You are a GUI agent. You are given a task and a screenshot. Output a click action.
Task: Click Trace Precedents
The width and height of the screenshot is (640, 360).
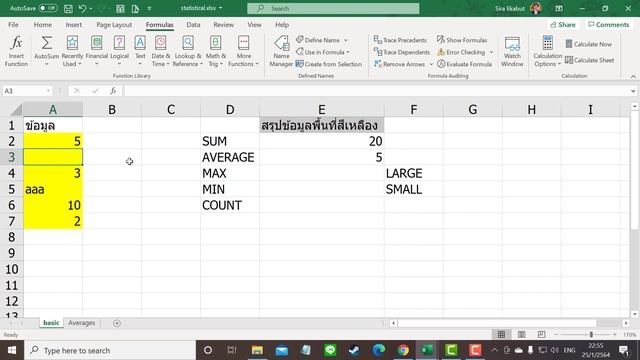[x=400, y=40]
